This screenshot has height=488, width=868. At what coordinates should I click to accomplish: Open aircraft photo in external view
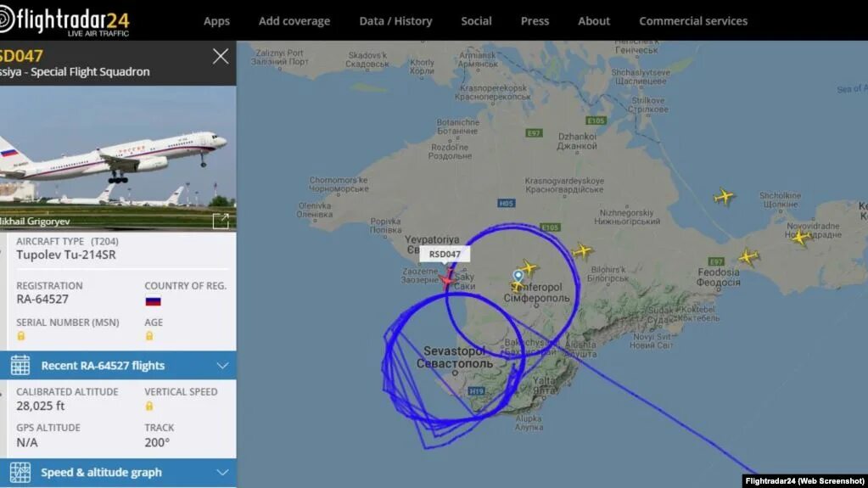(x=221, y=221)
